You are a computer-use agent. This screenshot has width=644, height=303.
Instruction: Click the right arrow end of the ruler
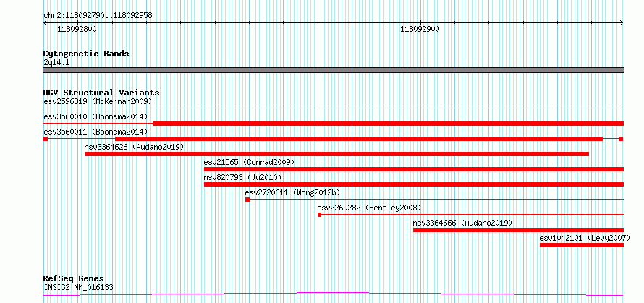point(622,22)
